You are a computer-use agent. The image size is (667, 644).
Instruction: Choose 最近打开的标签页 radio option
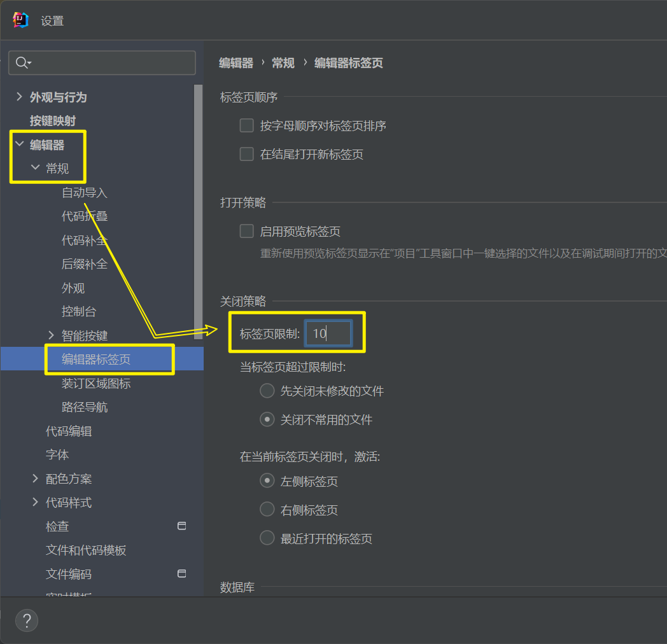click(267, 538)
